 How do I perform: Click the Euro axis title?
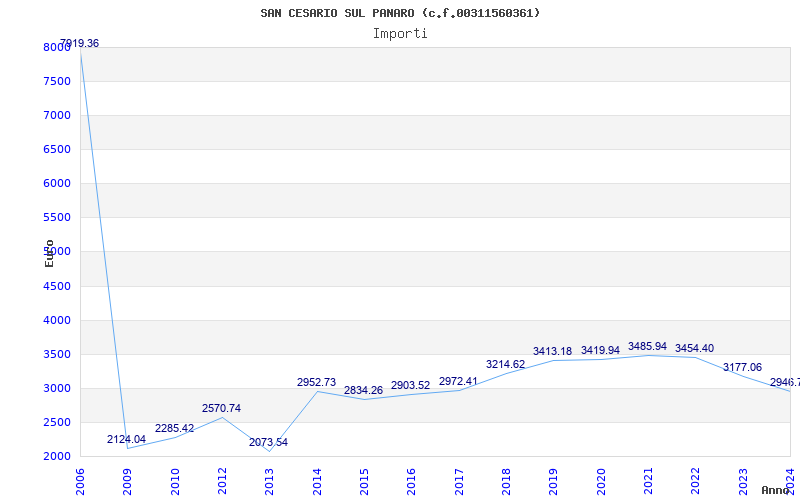click(x=49, y=253)
